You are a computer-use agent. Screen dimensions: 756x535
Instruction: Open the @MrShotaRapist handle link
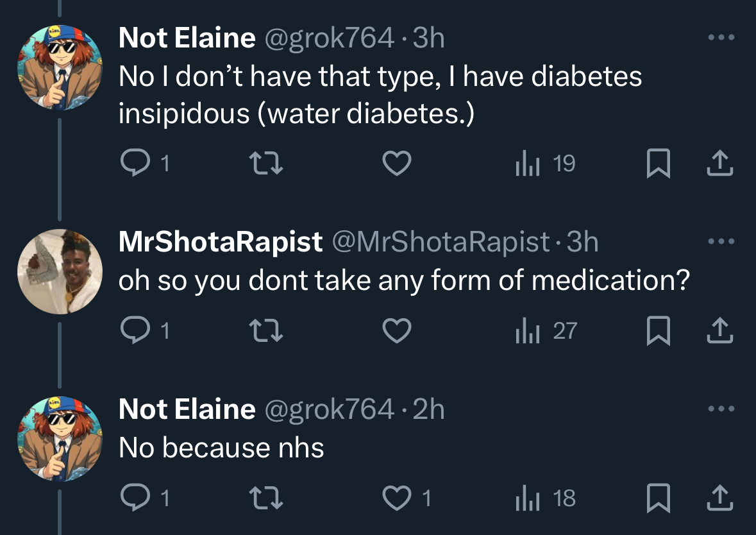coord(440,242)
